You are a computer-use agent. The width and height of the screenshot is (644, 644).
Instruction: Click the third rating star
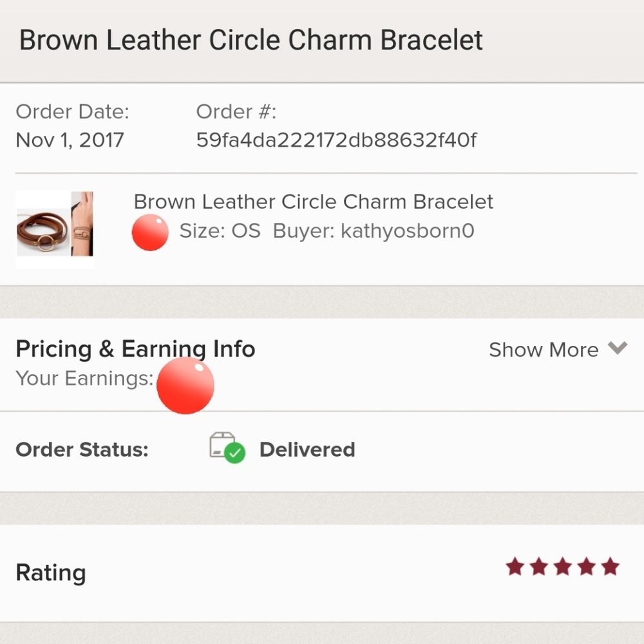coord(563,567)
